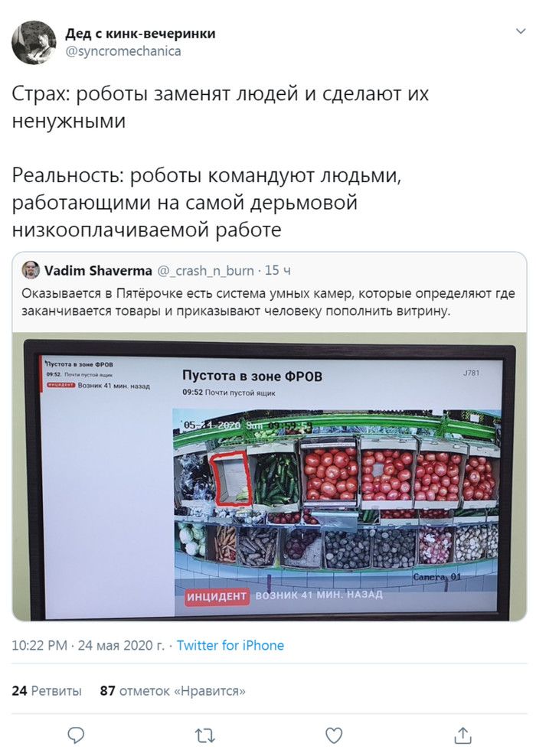536x756 pixels.
Task: Open the @syncromechanica handle
Action: (123, 51)
